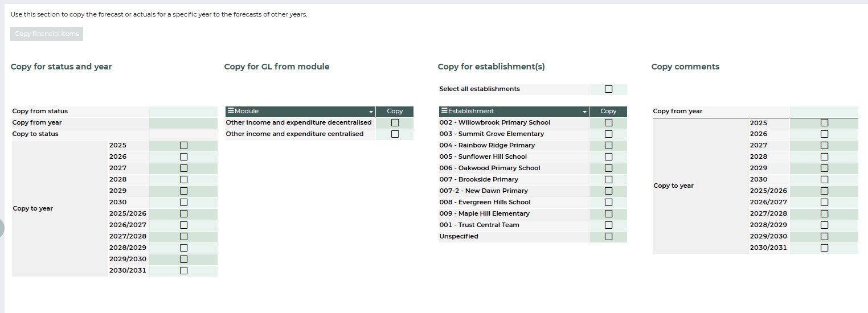Open the Copy from status field
The height and width of the screenshot is (313, 868).
(x=183, y=112)
